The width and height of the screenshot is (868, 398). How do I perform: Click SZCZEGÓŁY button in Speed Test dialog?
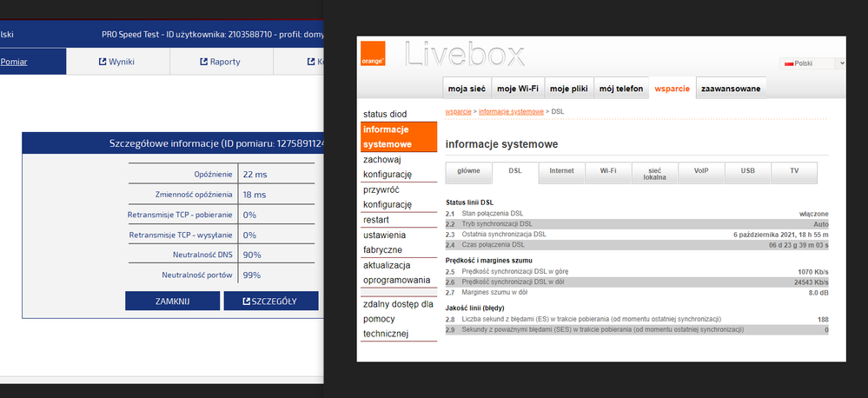click(x=271, y=302)
